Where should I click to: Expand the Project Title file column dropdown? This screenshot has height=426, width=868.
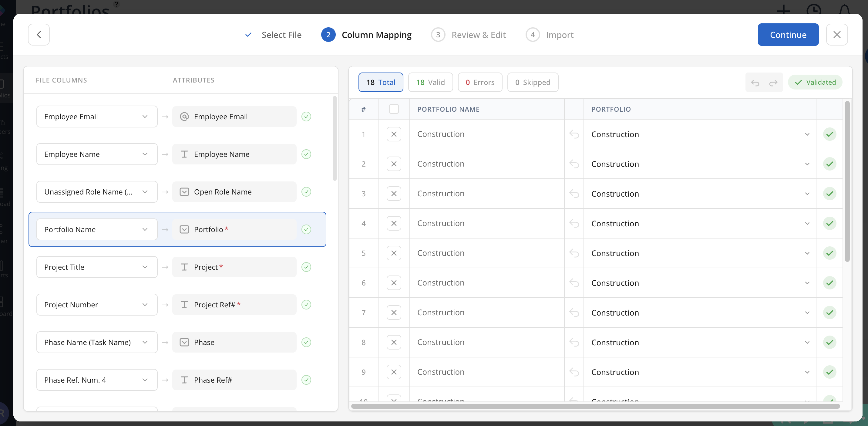97,267
